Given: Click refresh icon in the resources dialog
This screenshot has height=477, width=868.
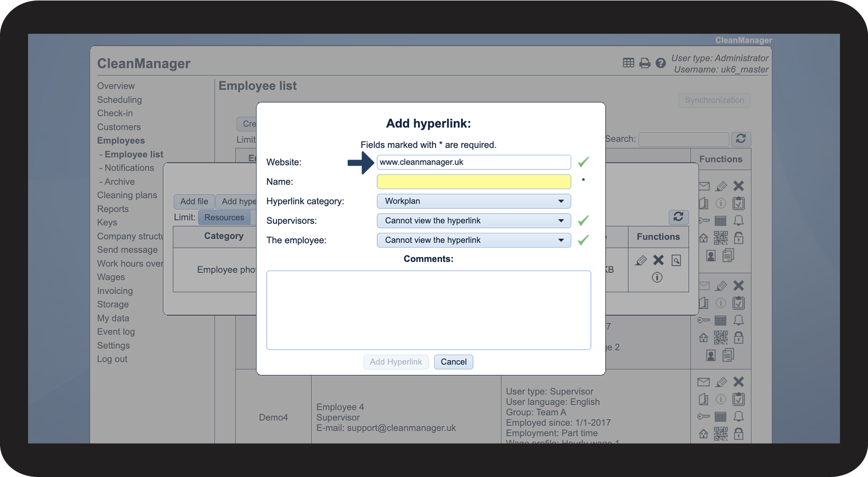Looking at the screenshot, I should point(678,217).
